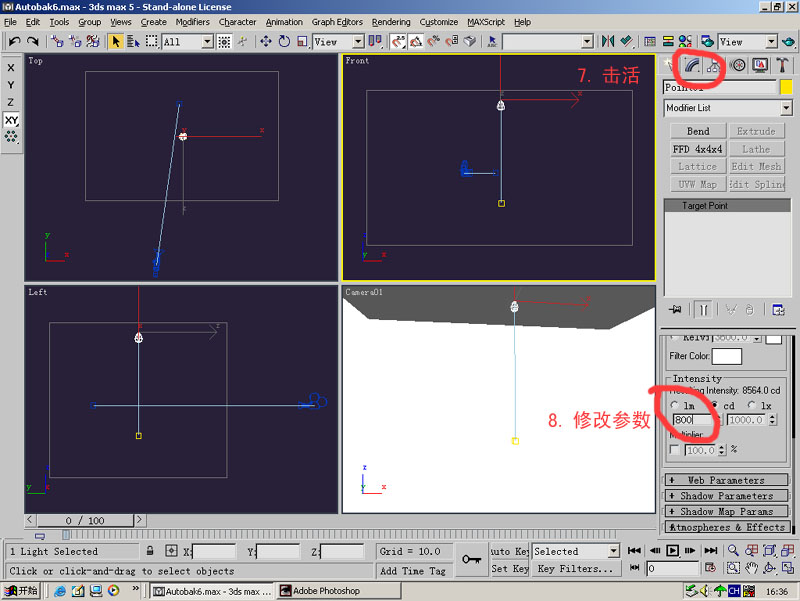The height and width of the screenshot is (601, 800).
Task: Click the Auto Key button
Action: pyautogui.click(x=509, y=551)
